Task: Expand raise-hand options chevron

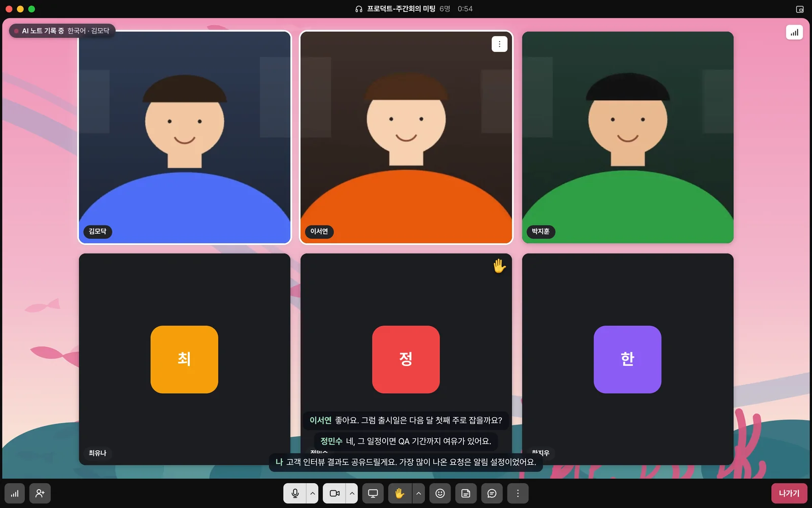Action: tap(418, 493)
